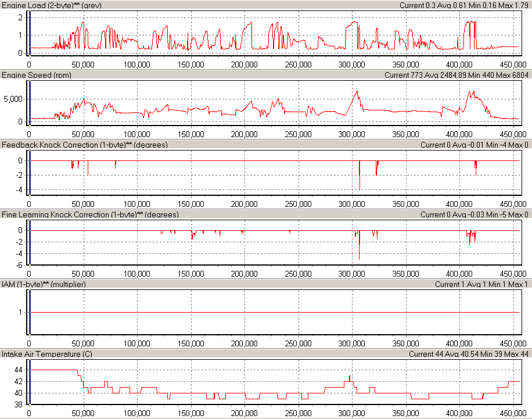Click blue cursor bar in Intake Air Temperature chart
Screen dimensions: 532x419
28,382
